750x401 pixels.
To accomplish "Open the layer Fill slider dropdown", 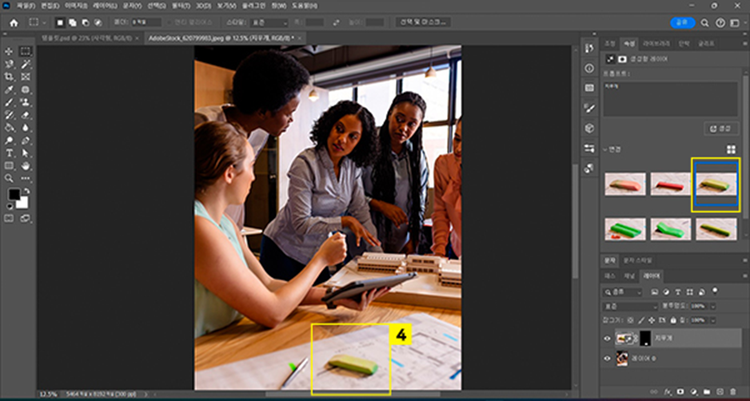I will [713, 320].
